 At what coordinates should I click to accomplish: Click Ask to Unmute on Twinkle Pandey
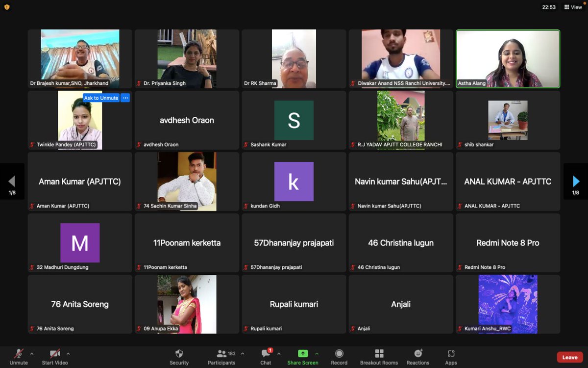[x=101, y=98]
